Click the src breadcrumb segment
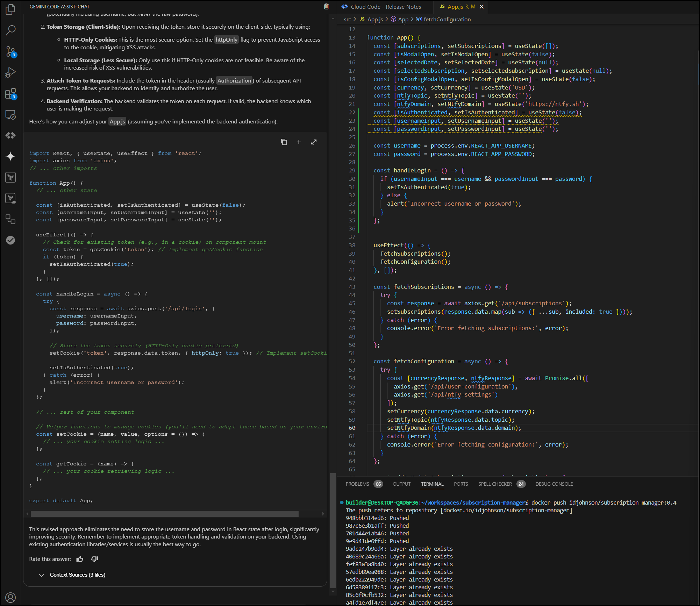 pyautogui.click(x=347, y=20)
